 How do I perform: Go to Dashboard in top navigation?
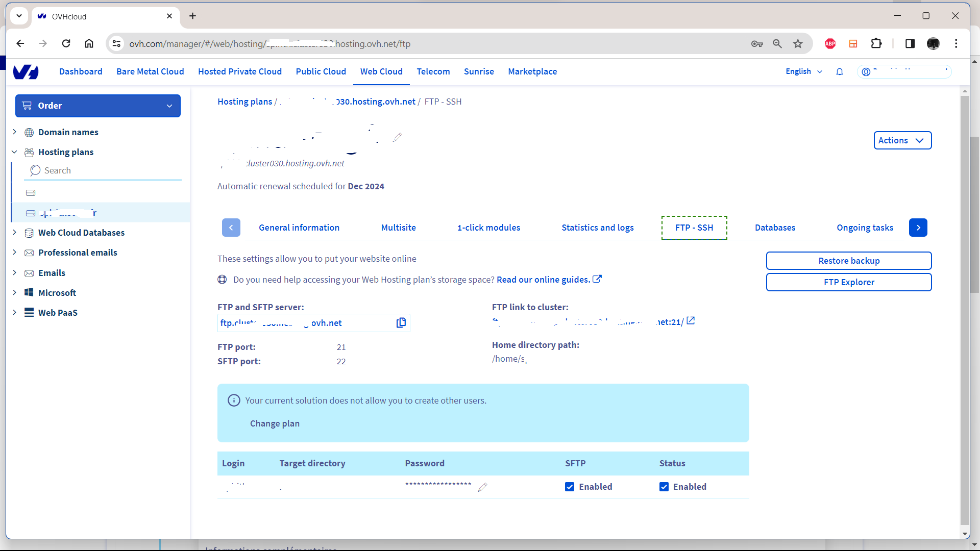81,72
